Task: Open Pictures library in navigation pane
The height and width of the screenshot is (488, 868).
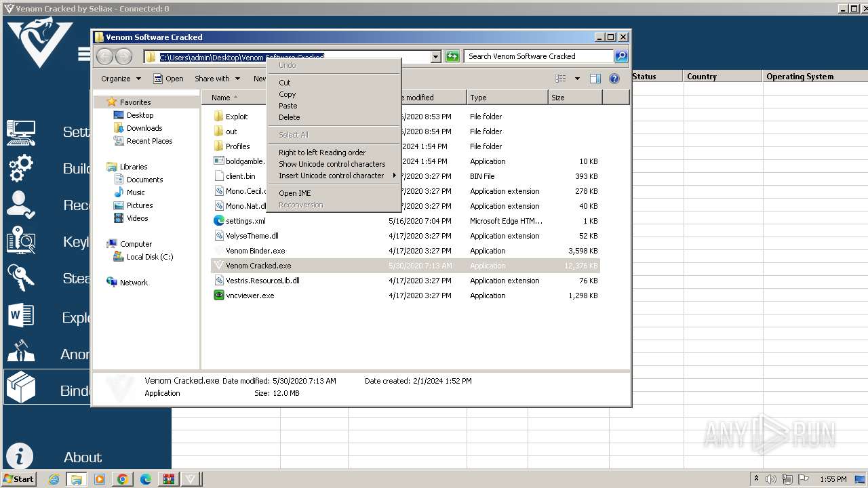Action: [x=140, y=205]
